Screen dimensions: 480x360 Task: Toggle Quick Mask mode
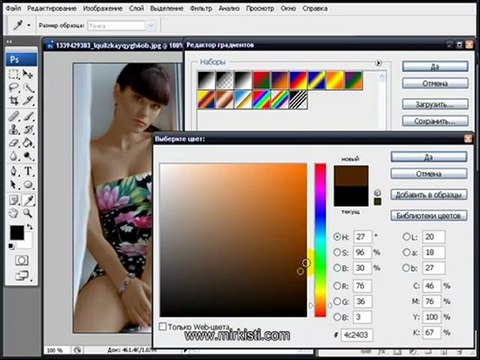tap(22, 260)
